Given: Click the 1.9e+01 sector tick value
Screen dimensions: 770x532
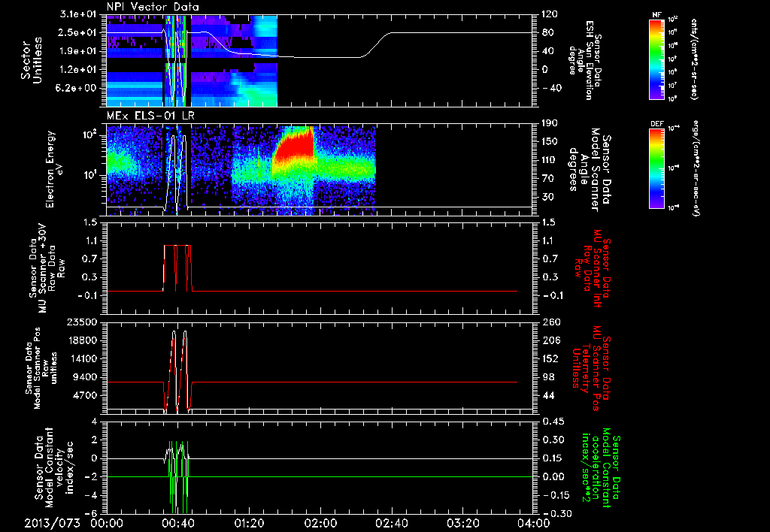Looking at the screenshot, I should coord(79,51).
